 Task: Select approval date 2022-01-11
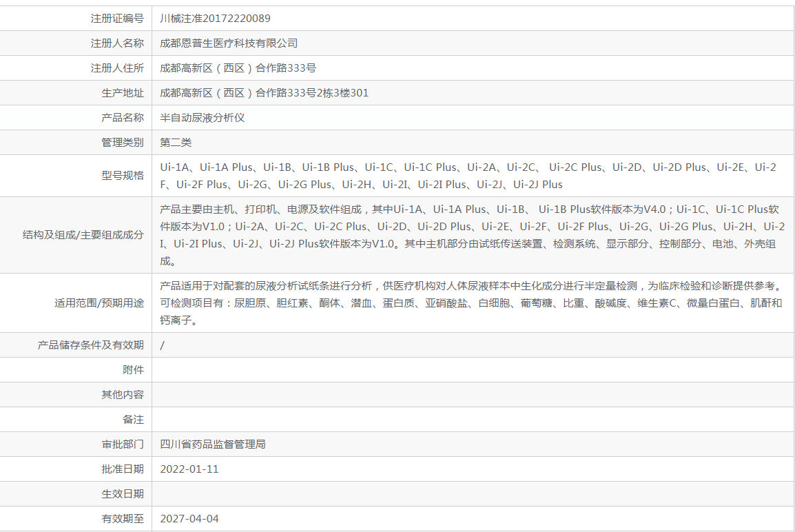pyautogui.click(x=189, y=469)
